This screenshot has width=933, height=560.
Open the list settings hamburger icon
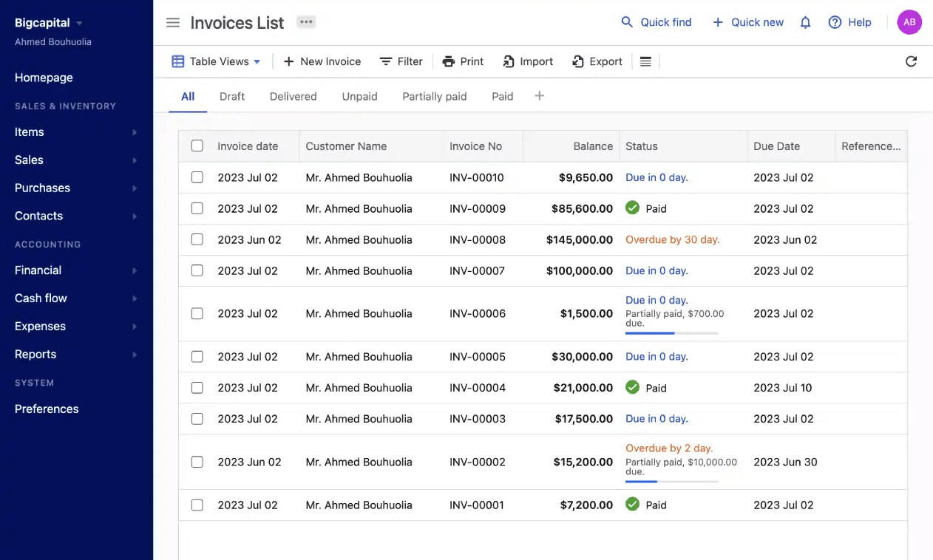[x=645, y=61]
